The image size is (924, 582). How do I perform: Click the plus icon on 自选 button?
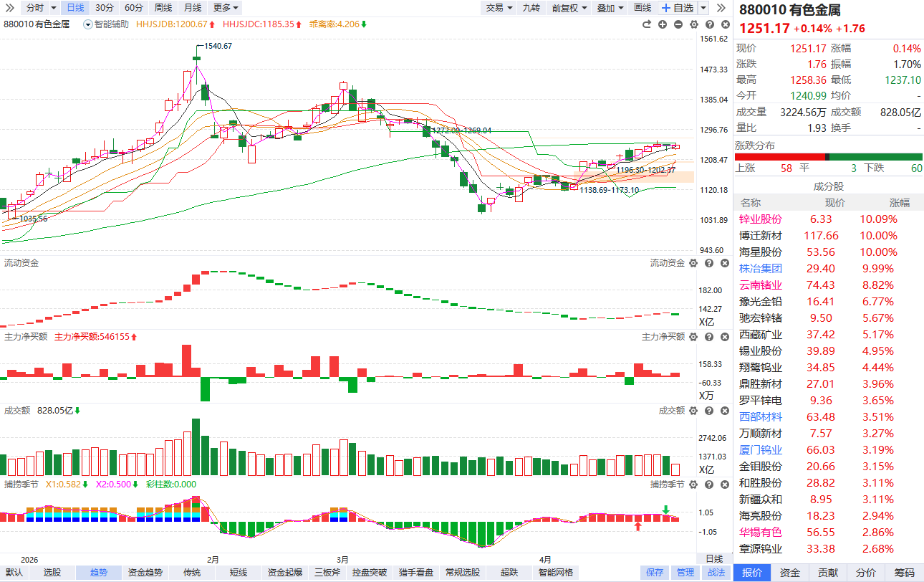(x=666, y=8)
